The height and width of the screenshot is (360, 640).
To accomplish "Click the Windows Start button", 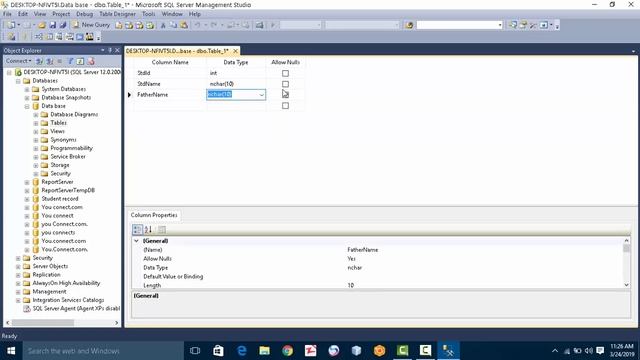I will pyautogui.click(x=11, y=351).
